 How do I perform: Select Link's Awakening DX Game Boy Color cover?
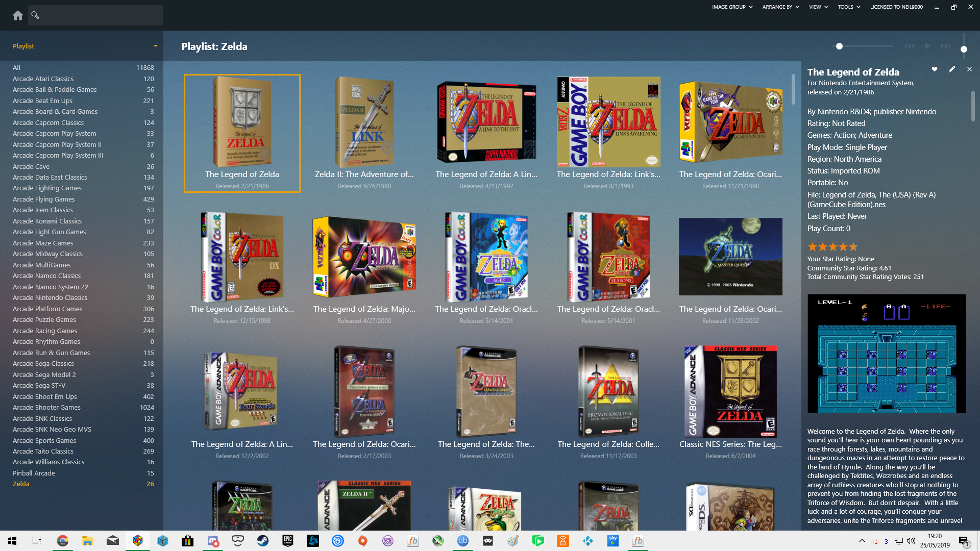click(x=242, y=257)
